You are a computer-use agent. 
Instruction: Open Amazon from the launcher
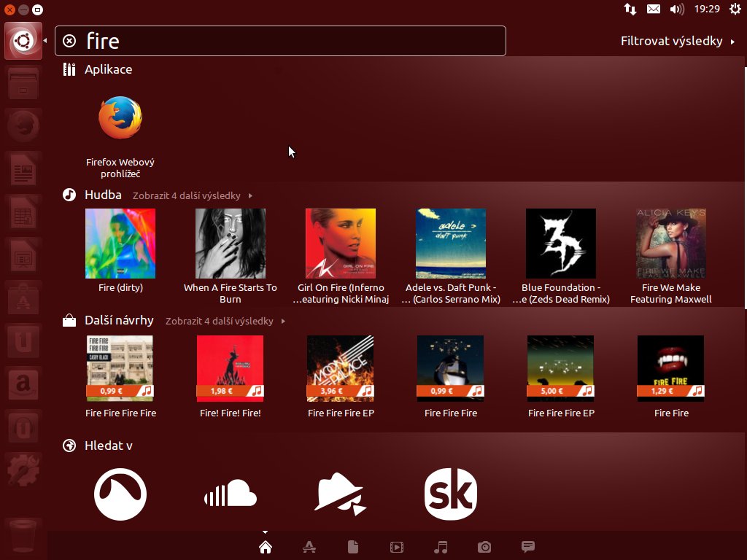23,383
